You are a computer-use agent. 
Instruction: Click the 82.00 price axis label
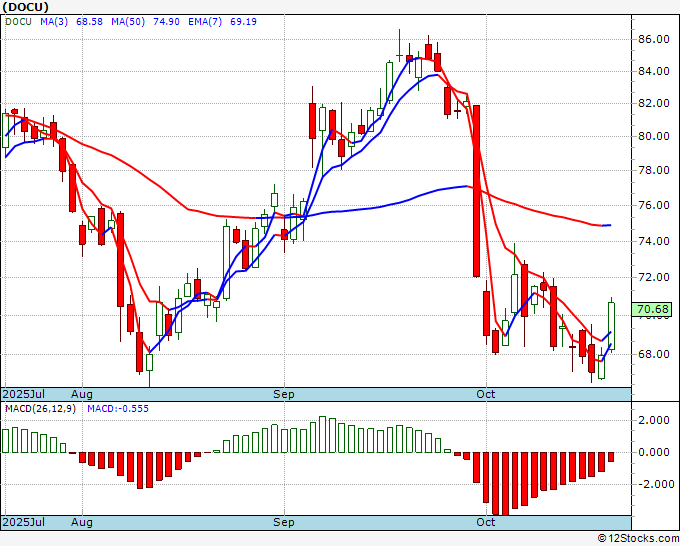point(654,103)
